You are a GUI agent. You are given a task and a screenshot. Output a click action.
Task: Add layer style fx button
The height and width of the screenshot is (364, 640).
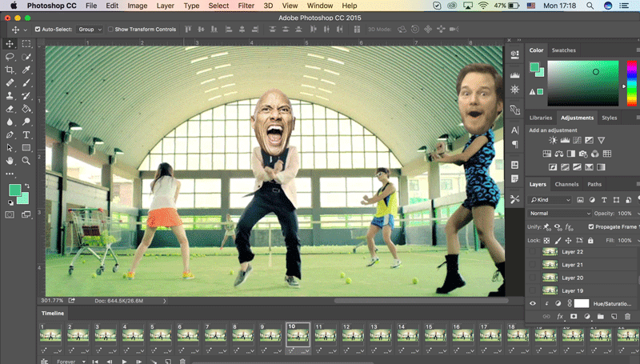pyautogui.click(x=560, y=316)
